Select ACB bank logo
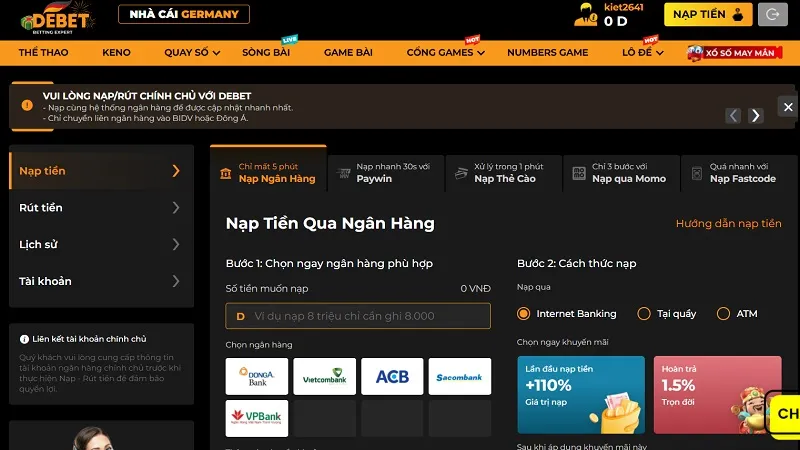Screen dimensions: 800x450 [x=392, y=377]
